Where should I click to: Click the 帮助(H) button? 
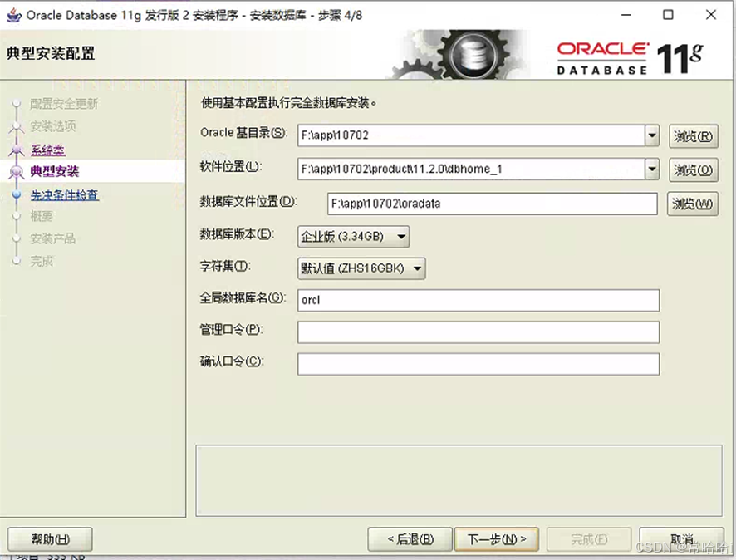pos(50,539)
